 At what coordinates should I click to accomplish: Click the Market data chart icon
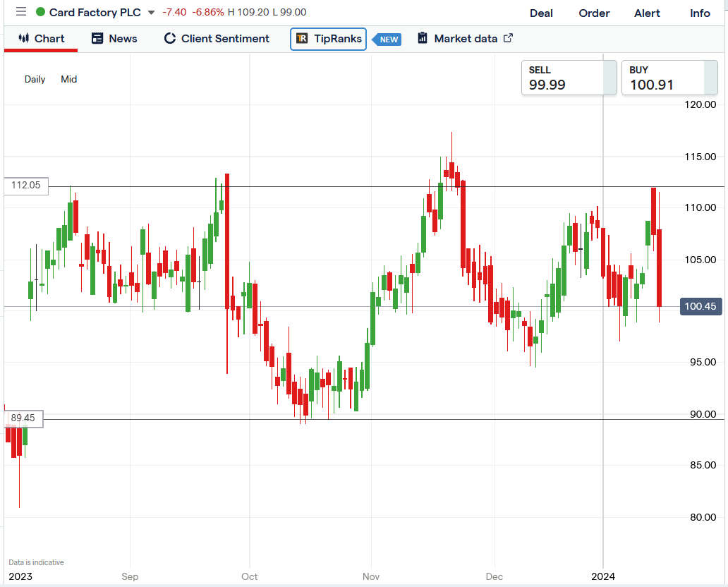423,38
